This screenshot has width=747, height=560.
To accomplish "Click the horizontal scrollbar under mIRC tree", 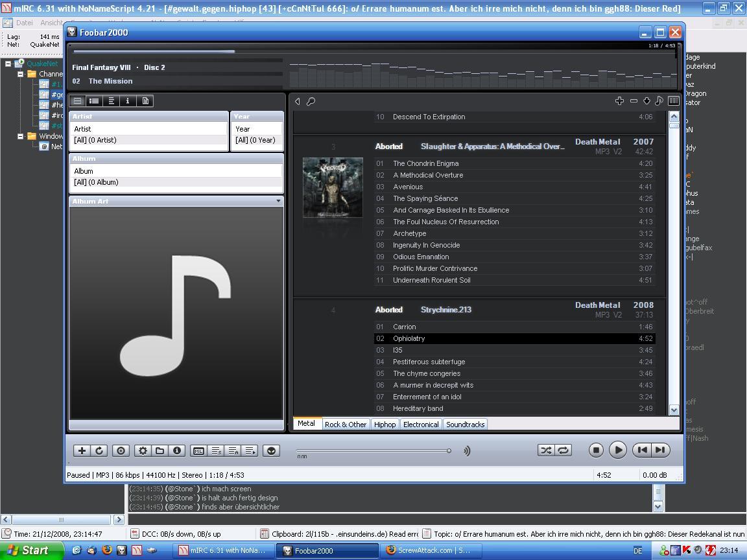I will [61, 520].
